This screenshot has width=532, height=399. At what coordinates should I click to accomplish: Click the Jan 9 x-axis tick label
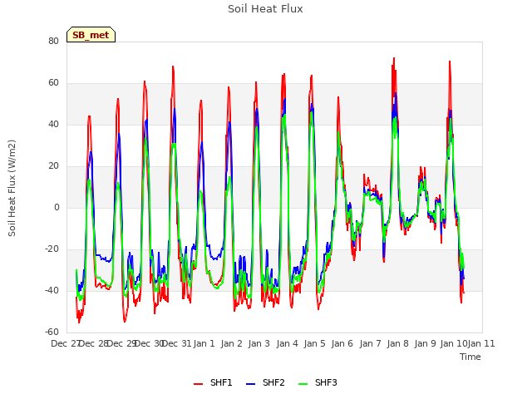[426, 343]
